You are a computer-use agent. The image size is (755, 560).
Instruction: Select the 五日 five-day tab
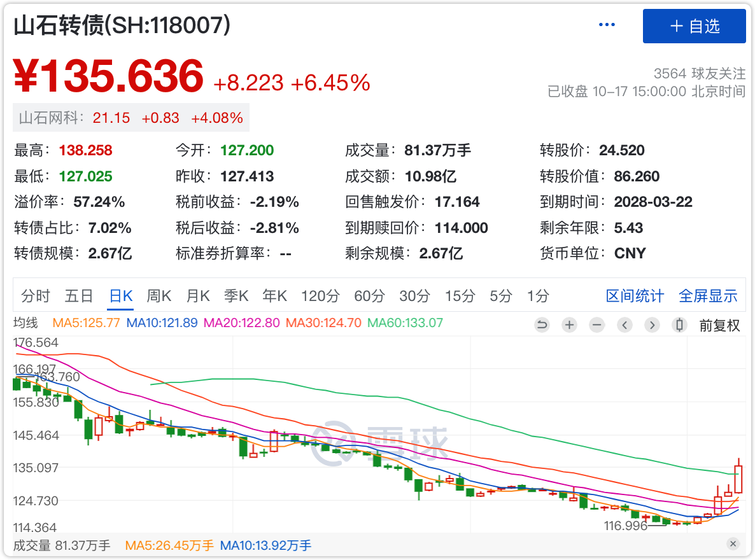(x=79, y=296)
